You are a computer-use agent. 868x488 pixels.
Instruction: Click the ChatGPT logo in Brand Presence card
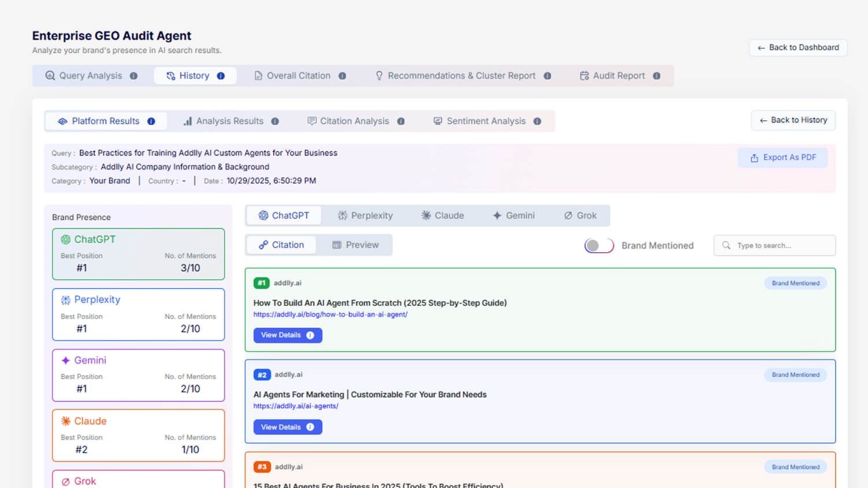[66, 239]
